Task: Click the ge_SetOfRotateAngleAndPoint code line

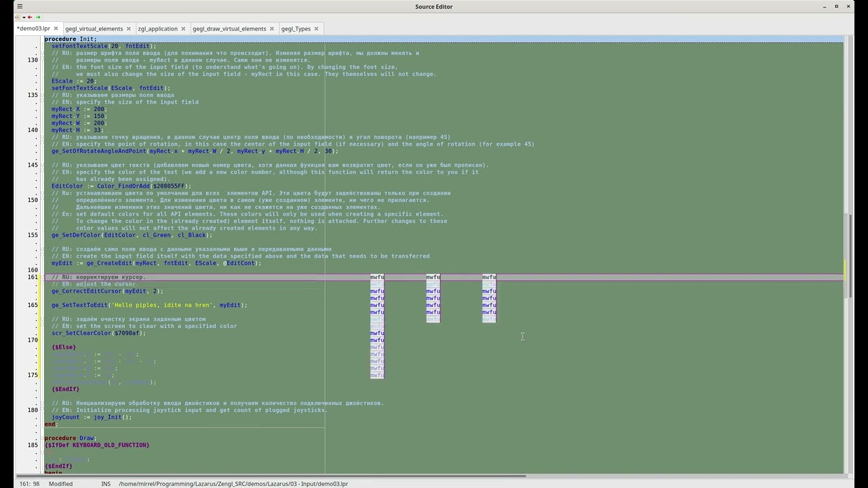Action: (195, 151)
